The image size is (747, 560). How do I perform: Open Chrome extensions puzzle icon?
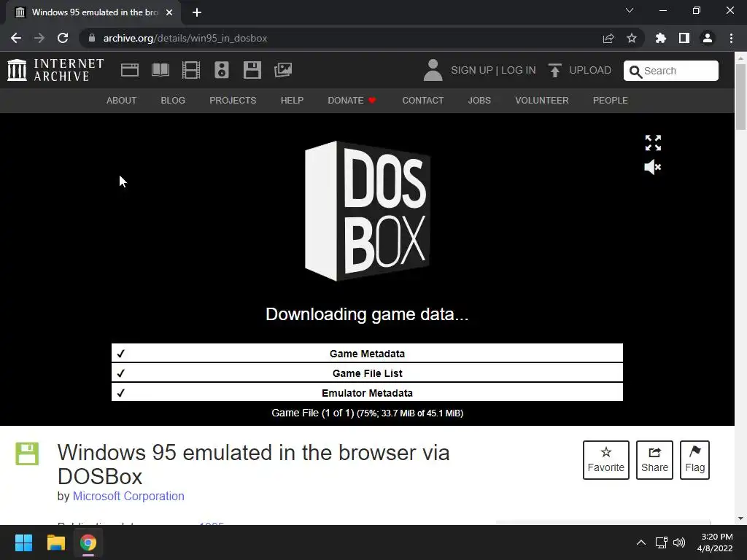pos(660,38)
